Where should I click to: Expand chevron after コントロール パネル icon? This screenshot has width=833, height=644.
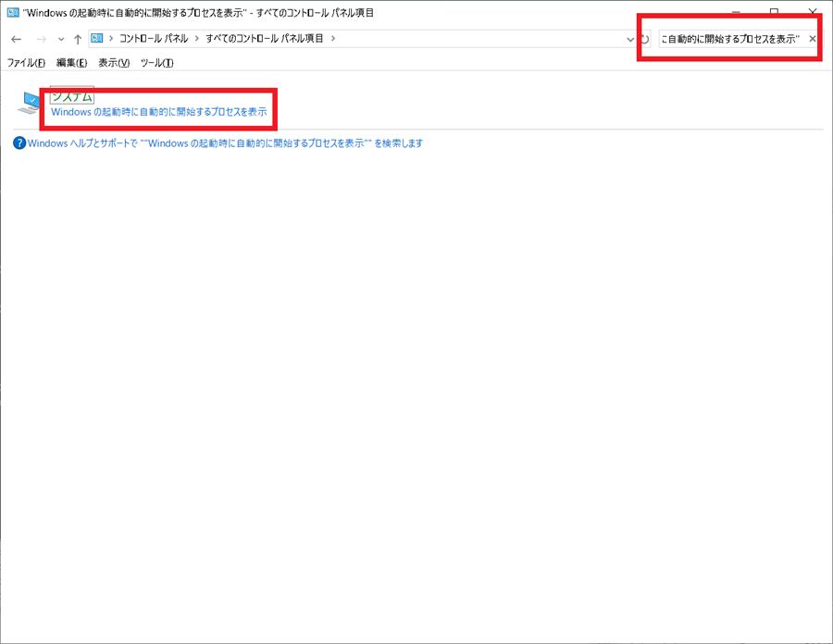111,38
